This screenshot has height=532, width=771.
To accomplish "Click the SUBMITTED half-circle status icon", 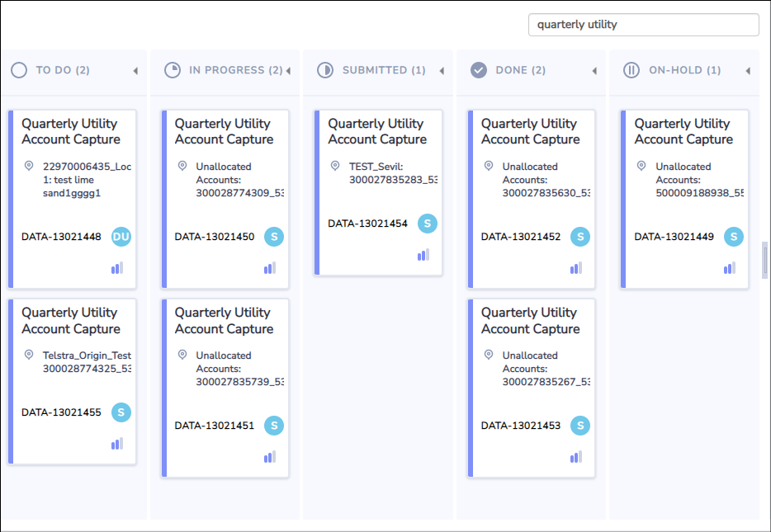I will [x=325, y=70].
